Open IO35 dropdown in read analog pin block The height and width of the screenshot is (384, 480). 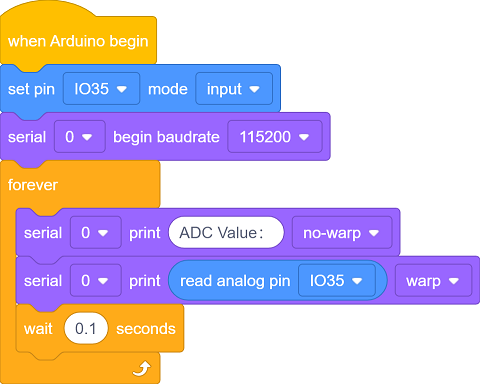[337, 281]
